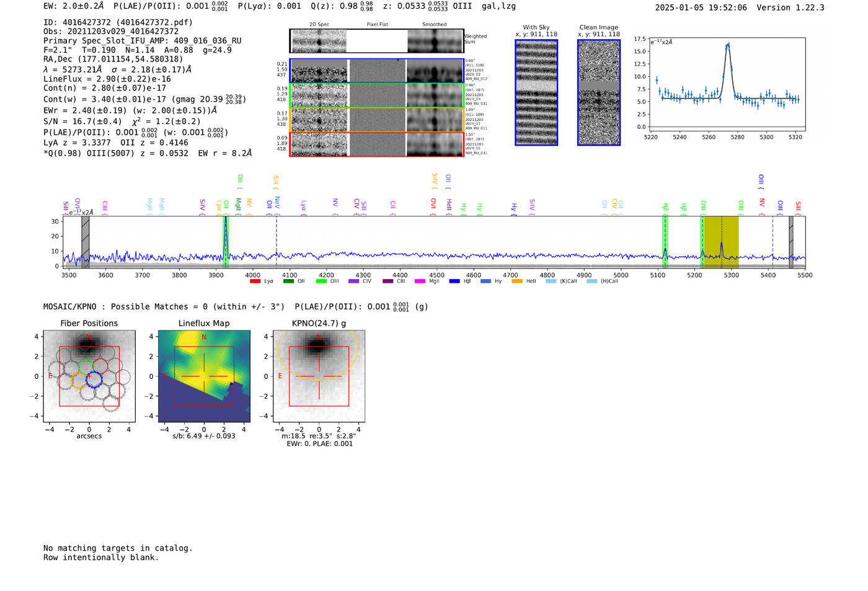Select the '*Q(0.98) OIII(5007) z = 0.0532' line
The height and width of the screenshot is (591, 868).
click(x=116, y=153)
